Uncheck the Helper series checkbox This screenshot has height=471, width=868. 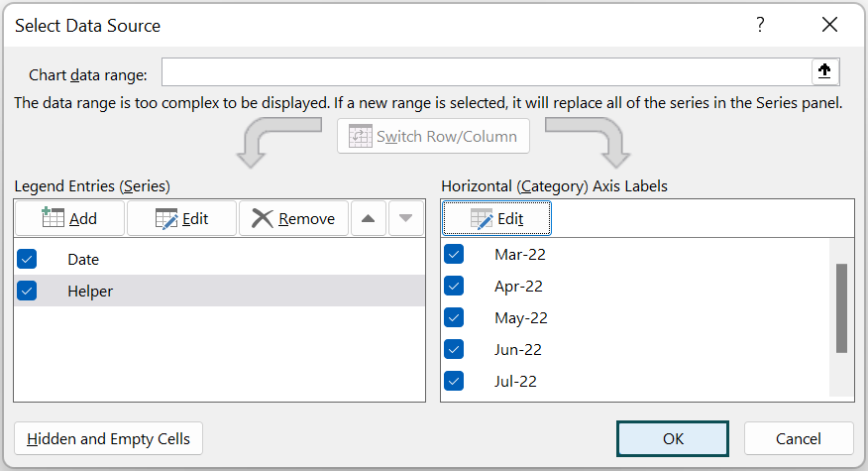pos(27,291)
